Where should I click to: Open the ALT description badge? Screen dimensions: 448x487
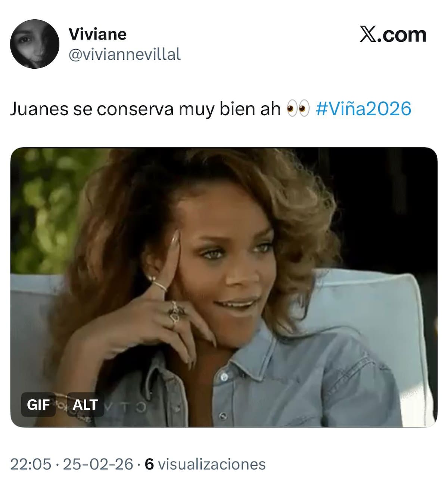click(85, 404)
